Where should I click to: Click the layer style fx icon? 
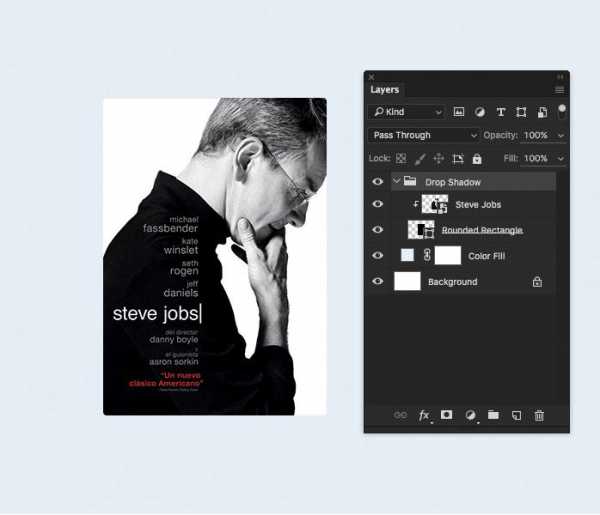(x=424, y=415)
